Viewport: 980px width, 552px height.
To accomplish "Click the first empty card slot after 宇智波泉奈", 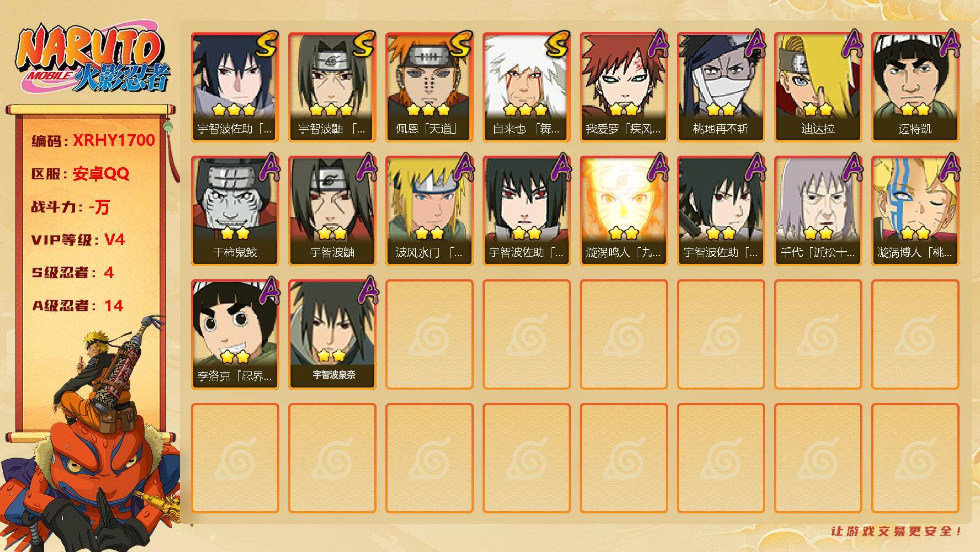I will (x=429, y=334).
